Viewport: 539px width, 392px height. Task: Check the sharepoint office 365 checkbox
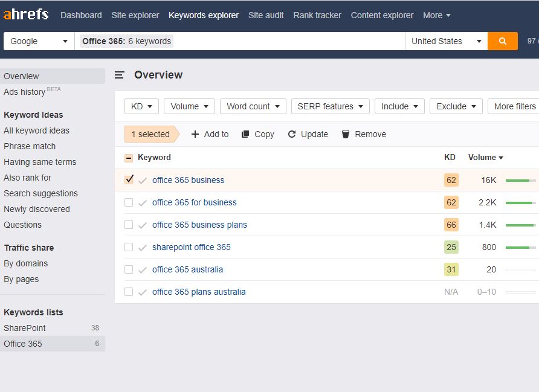click(x=129, y=247)
